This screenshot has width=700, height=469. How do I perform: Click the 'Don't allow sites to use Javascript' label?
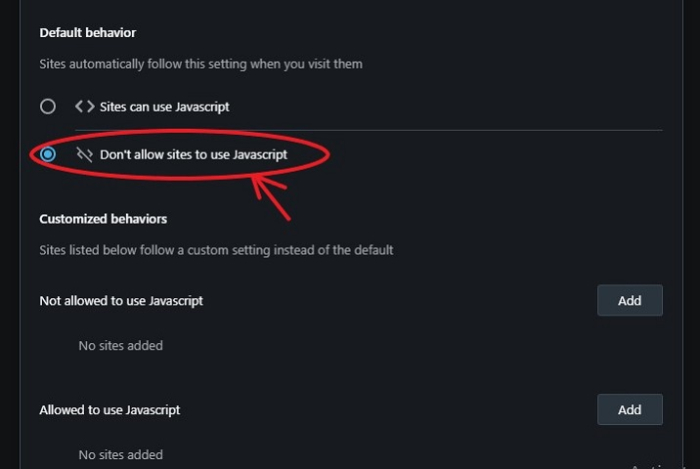tap(193, 155)
